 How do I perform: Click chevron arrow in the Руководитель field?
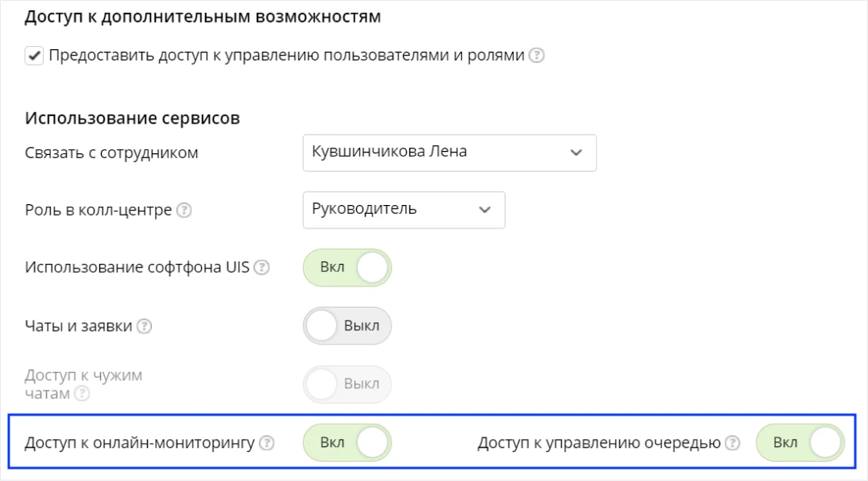coord(485,210)
